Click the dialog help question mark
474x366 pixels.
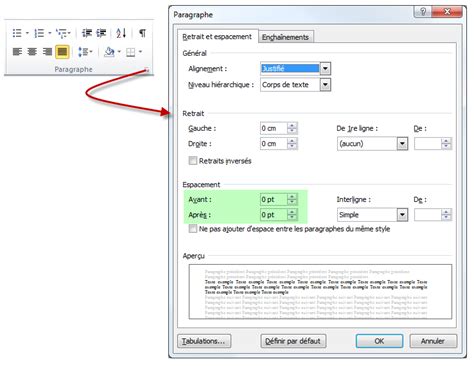(423, 12)
